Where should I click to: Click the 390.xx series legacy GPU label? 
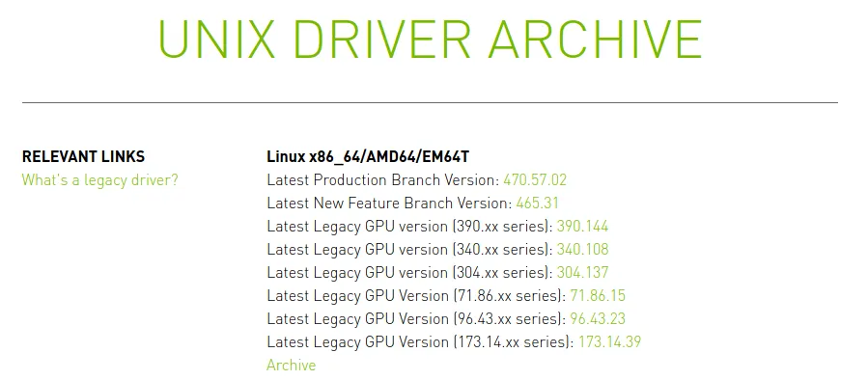point(409,227)
